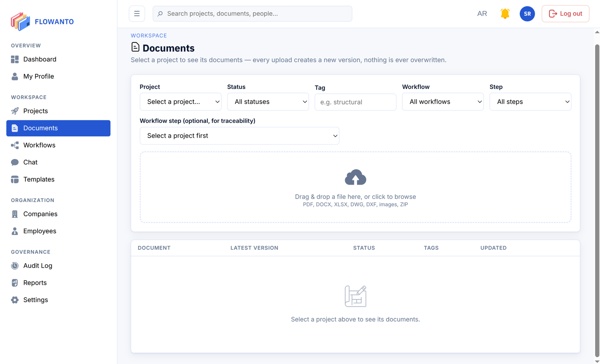Open the notifications bell
Image resolution: width=600 pixels, height=364 pixels.
[505, 13]
